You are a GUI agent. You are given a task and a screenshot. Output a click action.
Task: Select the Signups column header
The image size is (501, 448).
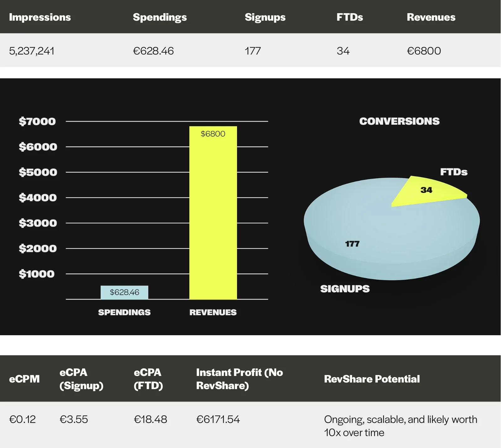click(265, 17)
